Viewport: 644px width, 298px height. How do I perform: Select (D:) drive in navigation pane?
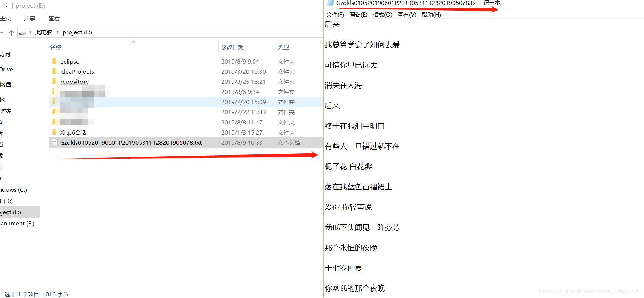[x=6, y=201]
